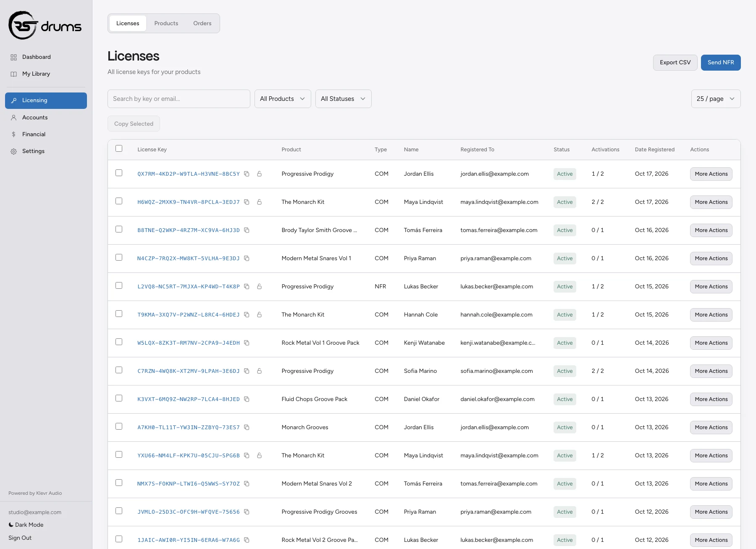
Task: Click the studio@example.com account text
Action: click(x=35, y=512)
